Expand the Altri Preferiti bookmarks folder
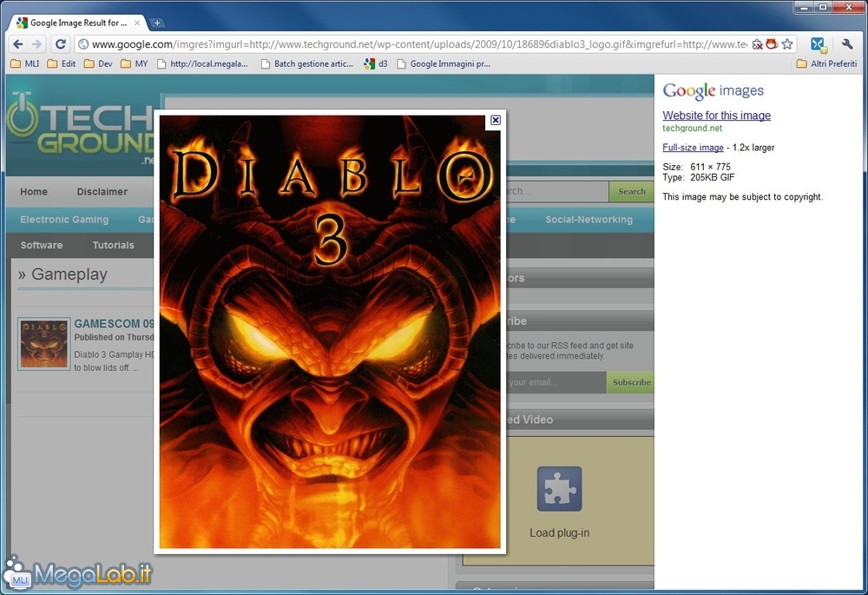 point(826,63)
